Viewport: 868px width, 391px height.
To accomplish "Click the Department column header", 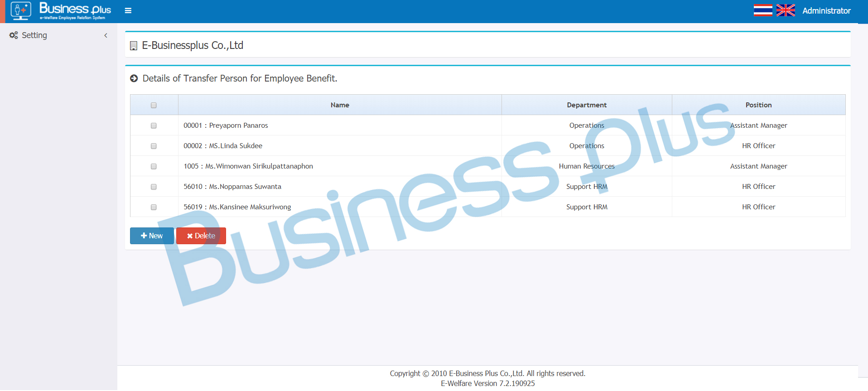I will click(587, 105).
